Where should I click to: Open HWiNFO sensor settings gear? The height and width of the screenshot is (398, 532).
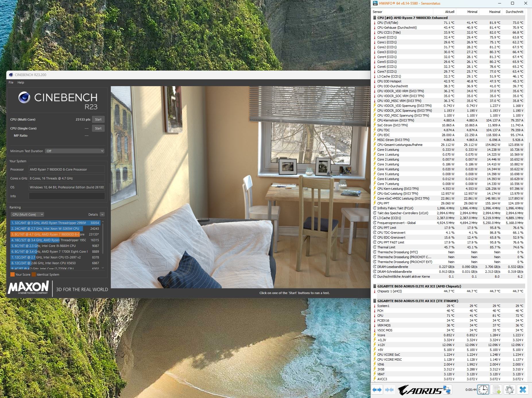[x=510, y=390]
